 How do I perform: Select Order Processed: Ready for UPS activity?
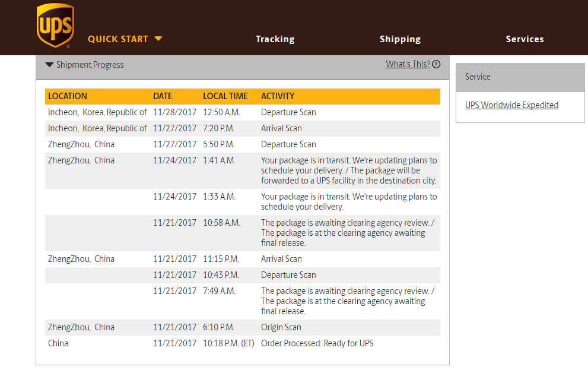tap(317, 343)
